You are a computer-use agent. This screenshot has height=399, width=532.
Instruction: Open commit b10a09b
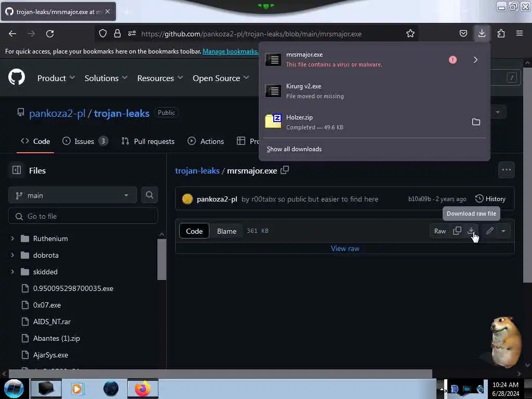(x=420, y=199)
